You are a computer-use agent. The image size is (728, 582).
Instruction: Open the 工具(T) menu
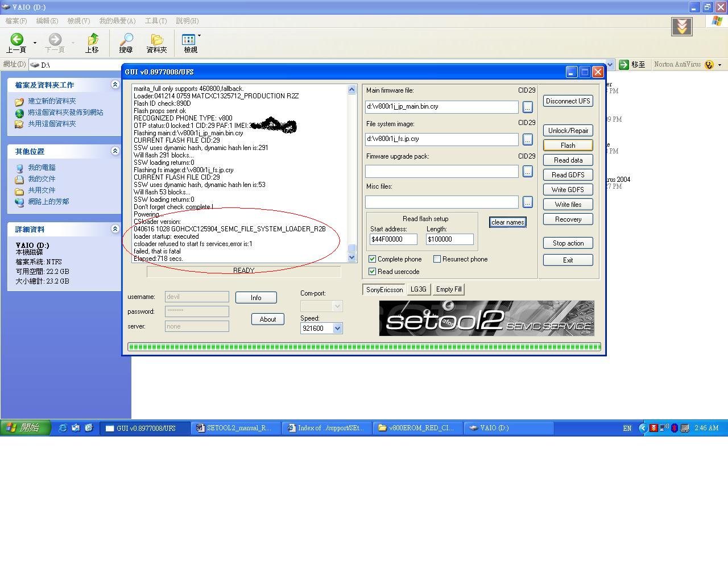(155, 21)
